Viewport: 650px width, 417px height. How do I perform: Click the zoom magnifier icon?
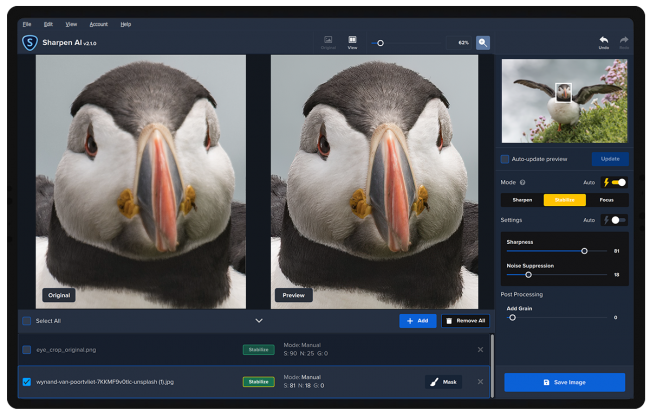coord(483,43)
